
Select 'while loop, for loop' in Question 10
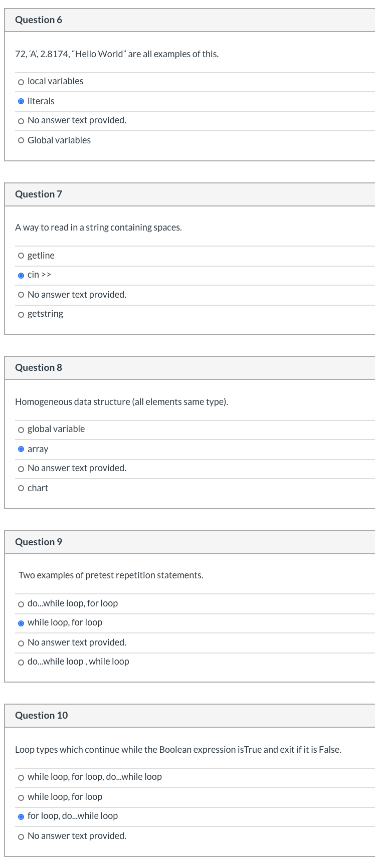21,797
